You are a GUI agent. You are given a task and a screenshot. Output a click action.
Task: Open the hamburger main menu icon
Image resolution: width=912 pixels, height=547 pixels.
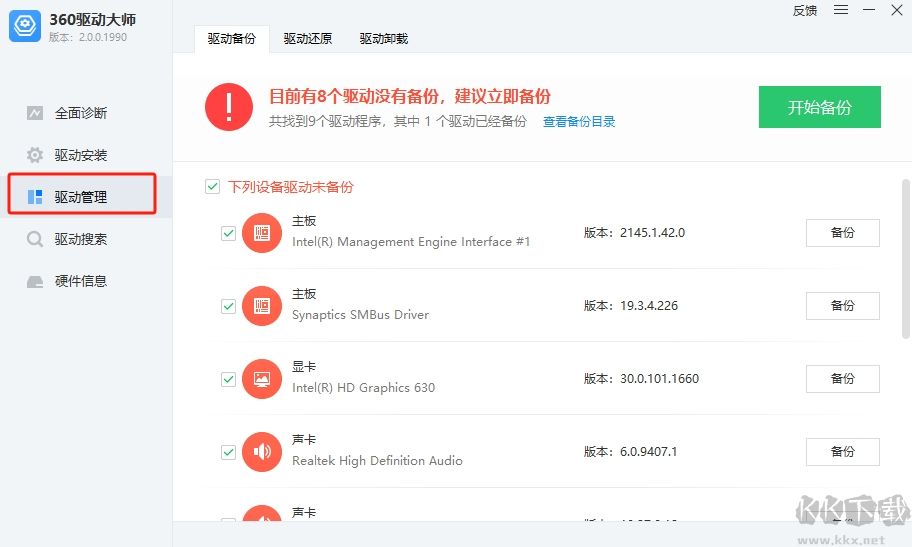[x=840, y=10]
